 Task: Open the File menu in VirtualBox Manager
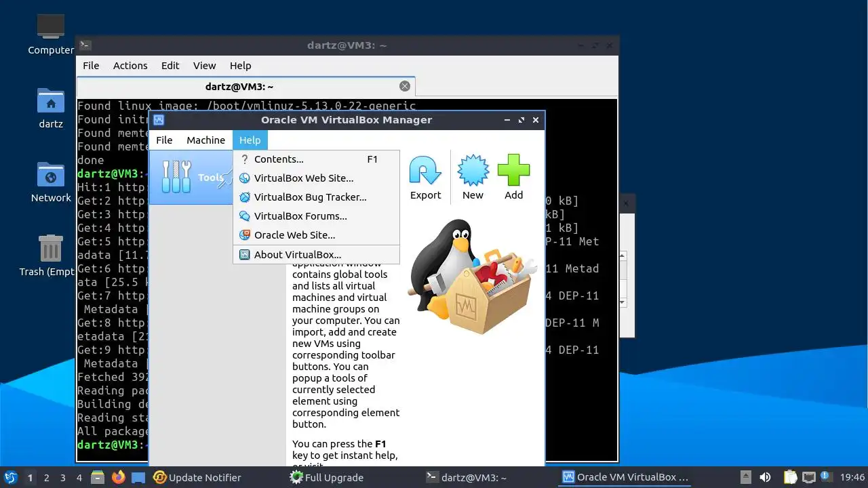164,140
